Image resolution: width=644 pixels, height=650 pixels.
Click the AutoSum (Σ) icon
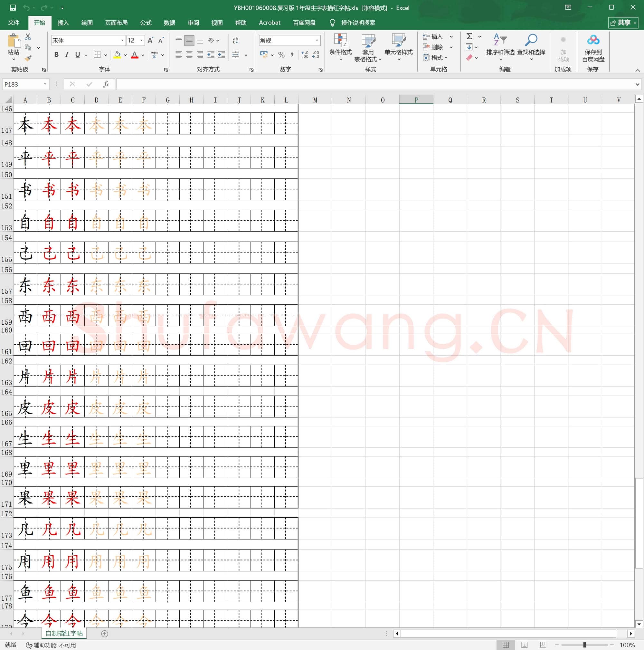pyautogui.click(x=469, y=36)
